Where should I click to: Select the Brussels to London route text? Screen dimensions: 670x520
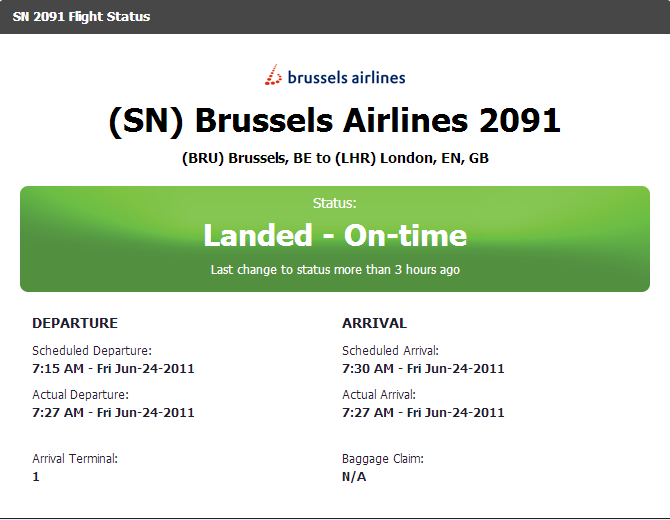coord(335,158)
